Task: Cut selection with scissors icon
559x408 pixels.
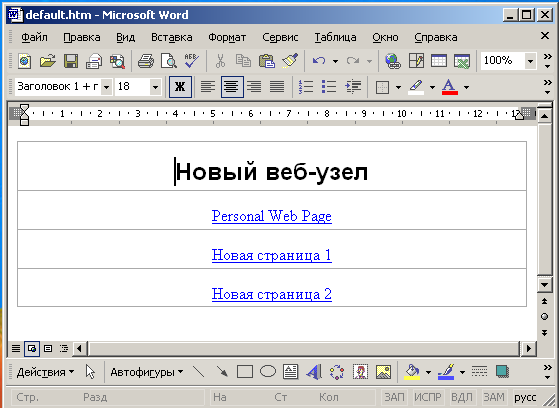Action: (x=221, y=61)
